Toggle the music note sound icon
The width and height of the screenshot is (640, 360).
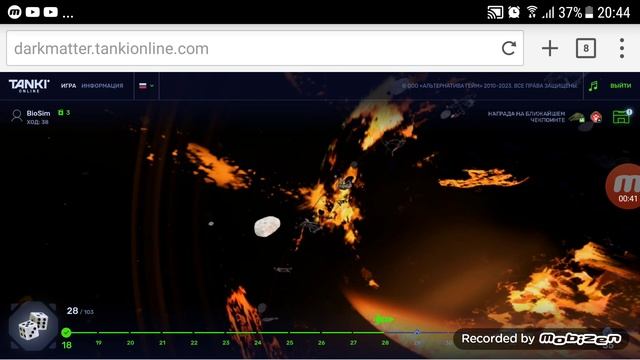pyautogui.click(x=593, y=86)
